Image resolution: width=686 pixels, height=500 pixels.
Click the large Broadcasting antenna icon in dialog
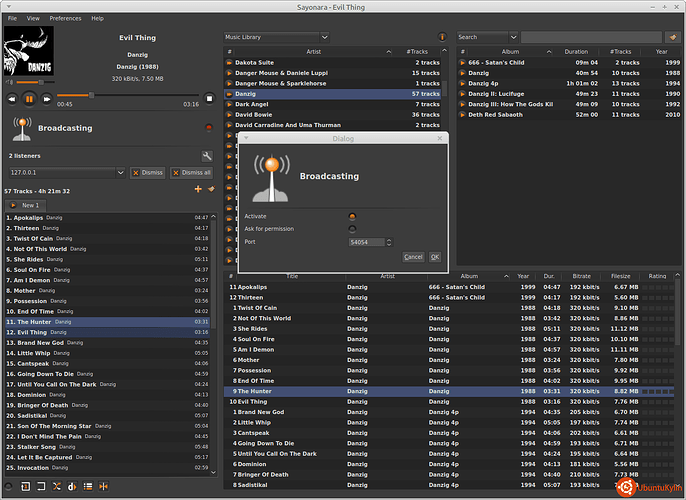(271, 178)
